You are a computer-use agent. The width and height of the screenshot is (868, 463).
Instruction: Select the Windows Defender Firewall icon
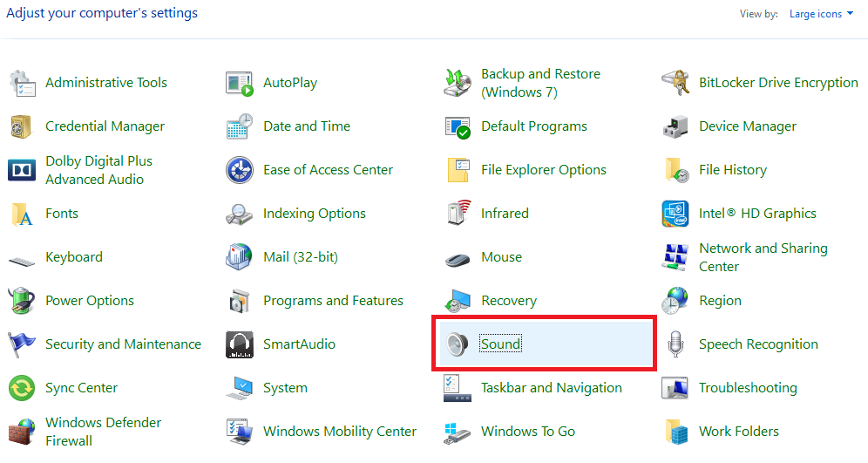[x=22, y=432]
